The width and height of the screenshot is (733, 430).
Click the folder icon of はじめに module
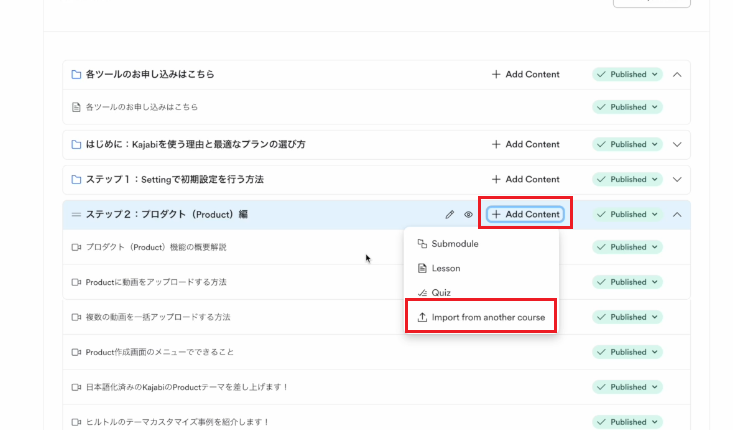coord(76,144)
